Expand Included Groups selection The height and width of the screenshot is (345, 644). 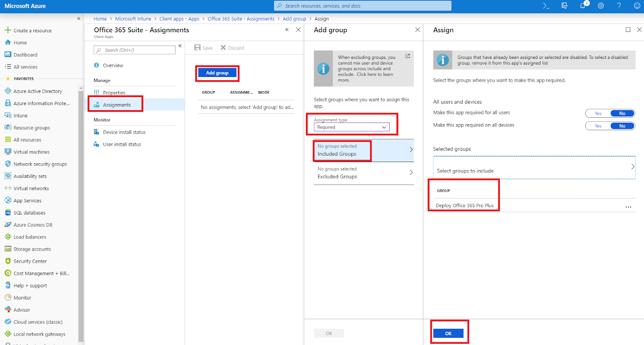click(364, 150)
